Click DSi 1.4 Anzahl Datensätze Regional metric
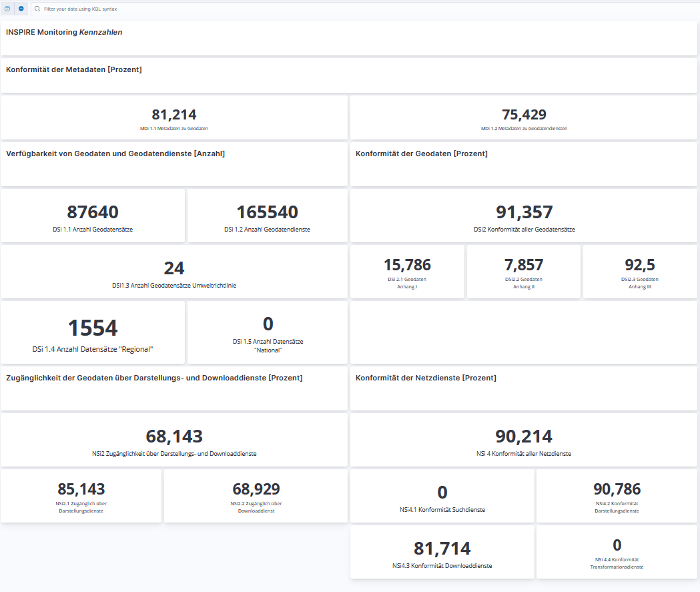This screenshot has width=700, height=592. coord(93,329)
